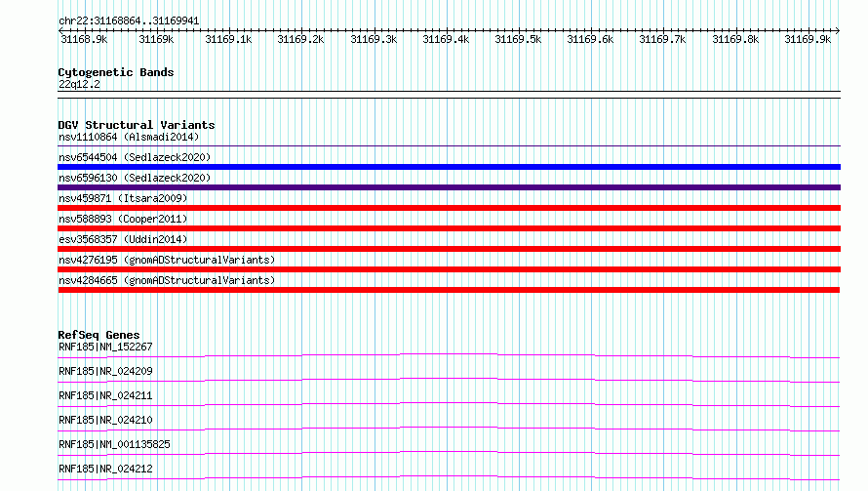This screenshot has width=868, height=491.
Task: Open transcript RNF185|NR_024211
Action: click(x=105, y=395)
